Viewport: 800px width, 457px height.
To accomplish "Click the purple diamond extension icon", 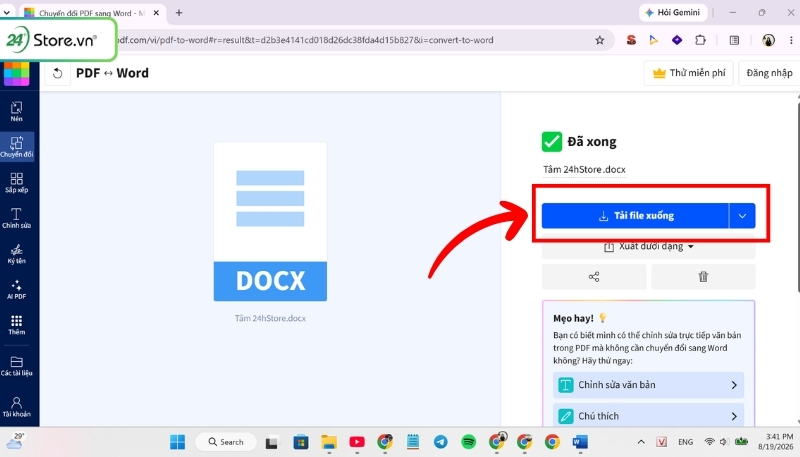I will coord(677,40).
